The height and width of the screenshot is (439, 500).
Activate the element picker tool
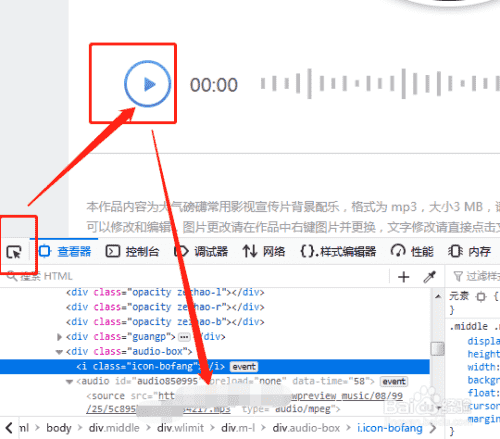coord(14,252)
